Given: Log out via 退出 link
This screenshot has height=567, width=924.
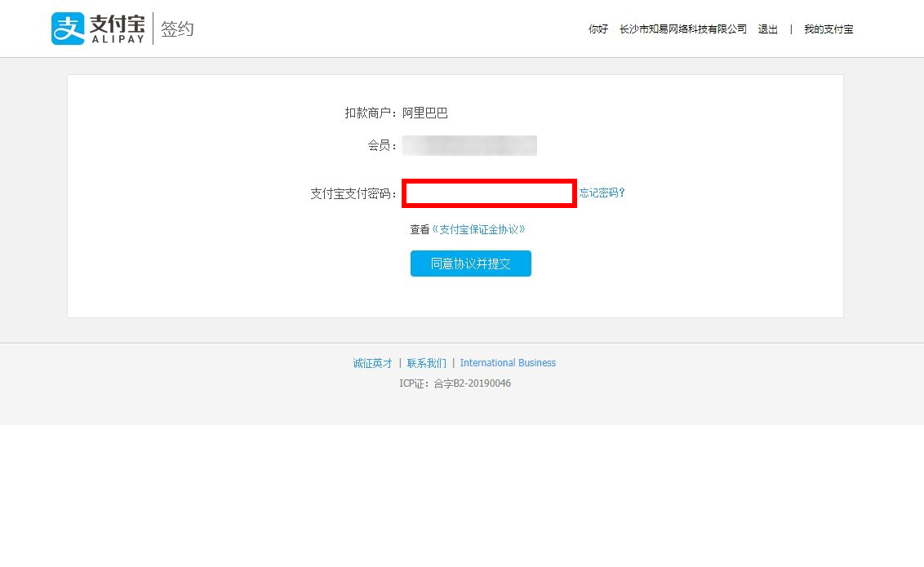Looking at the screenshot, I should (768, 29).
